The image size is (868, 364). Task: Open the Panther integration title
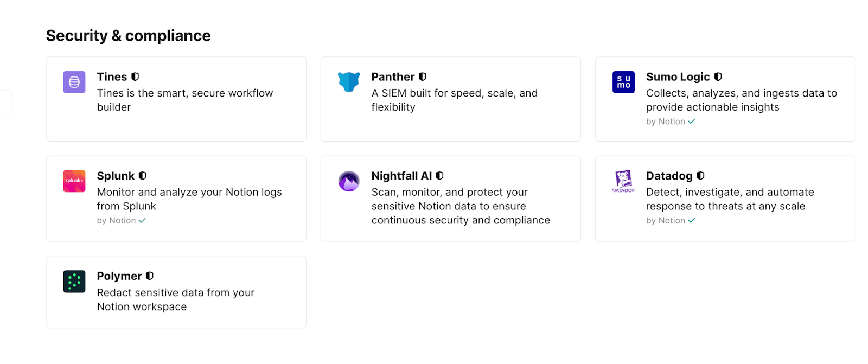coord(393,77)
